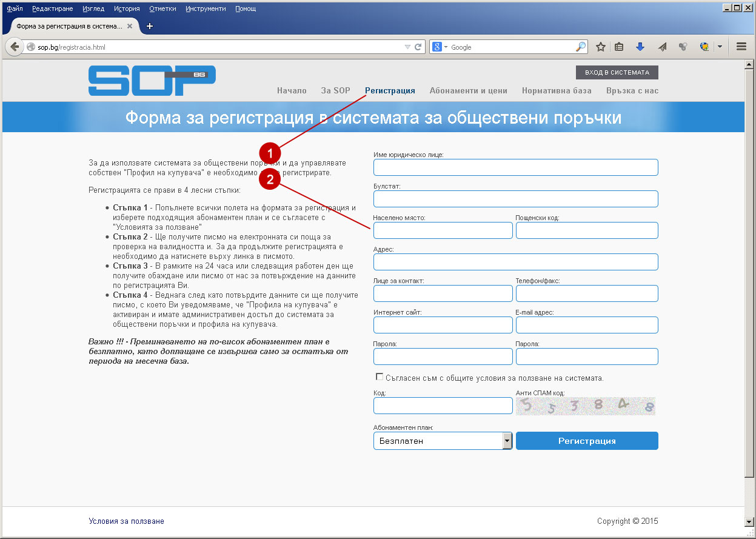Image resolution: width=756 pixels, height=539 pixels.
Task: Open the Firefox hamburger menu
Action: (x=741, y=47)
